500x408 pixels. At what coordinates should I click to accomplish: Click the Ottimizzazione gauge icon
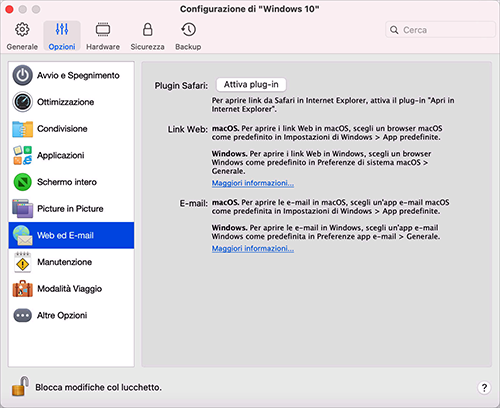[23, 102]
